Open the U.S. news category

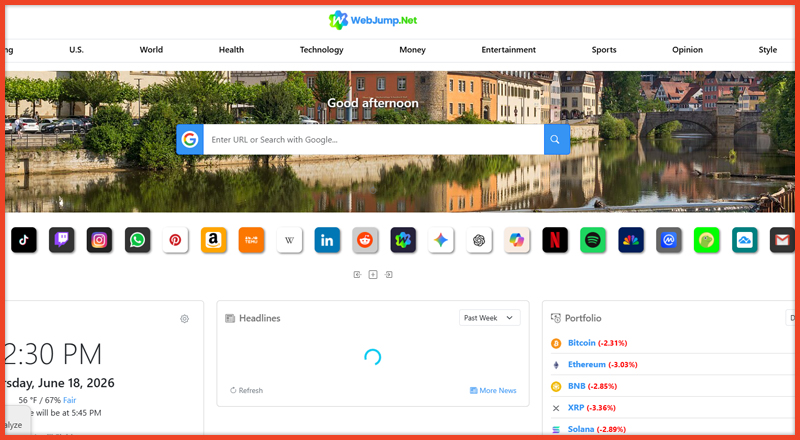coord(77,50)
